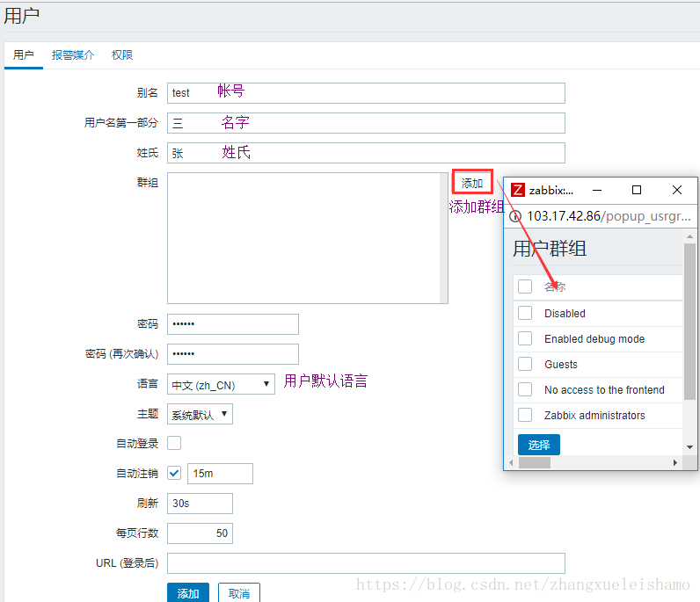The width and height of the screenshot is (700, 602).
Task: Click the site info icon in popup address bar
Action: pos(515,216)
